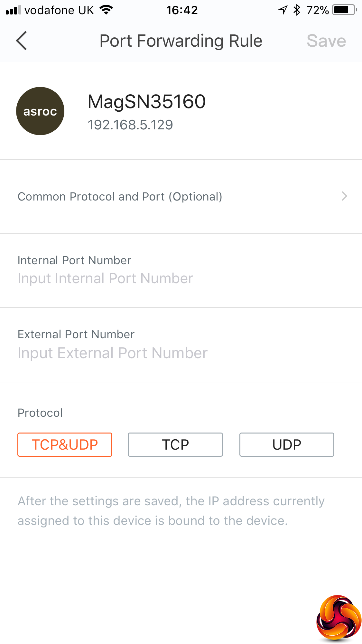Tap the chevron beside Common Protocol

344,196
